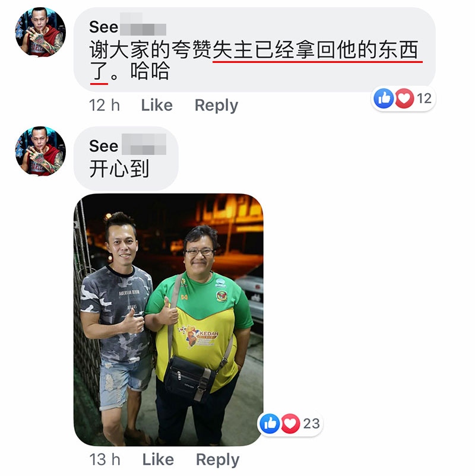Screen dimensions: 475x476
Task: Open the author name See on 开心到 comment
Action: click(103, 146)
